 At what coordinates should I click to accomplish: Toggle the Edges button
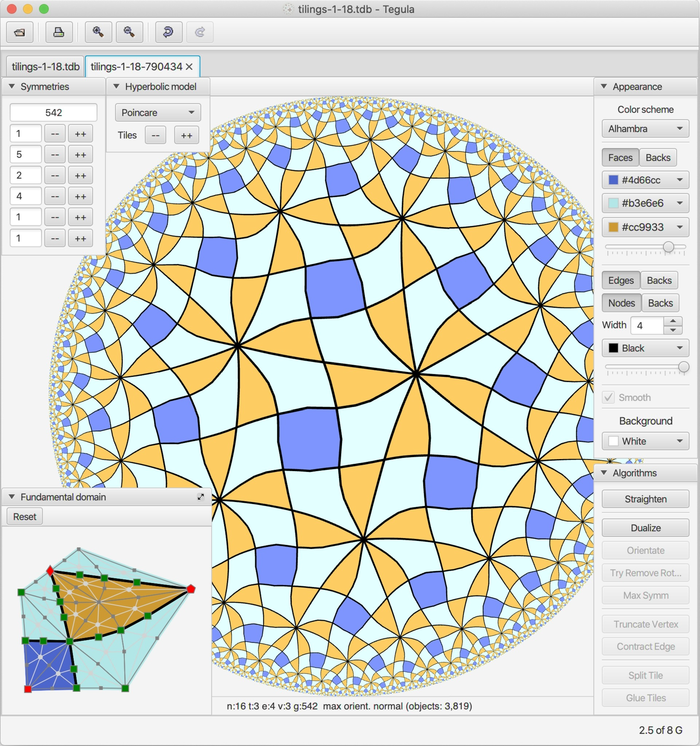pos(621,280)
